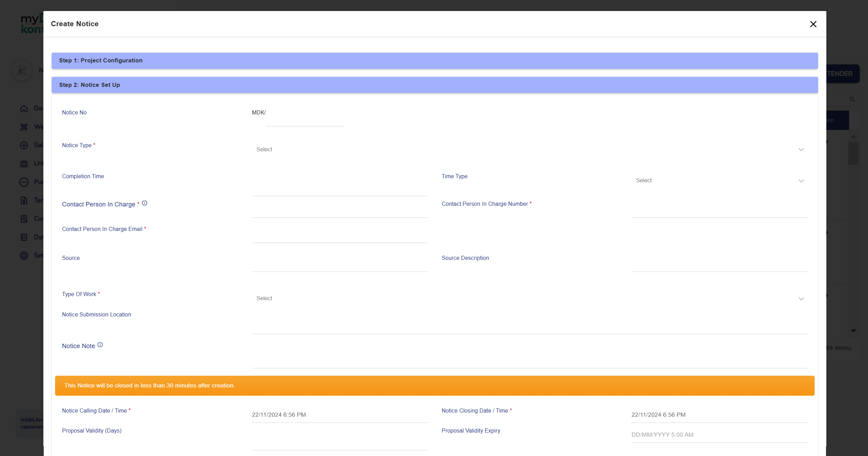Expand the Type Of Work dropdown
Viewport: 868px width, 456px height.
click(529, 298)
